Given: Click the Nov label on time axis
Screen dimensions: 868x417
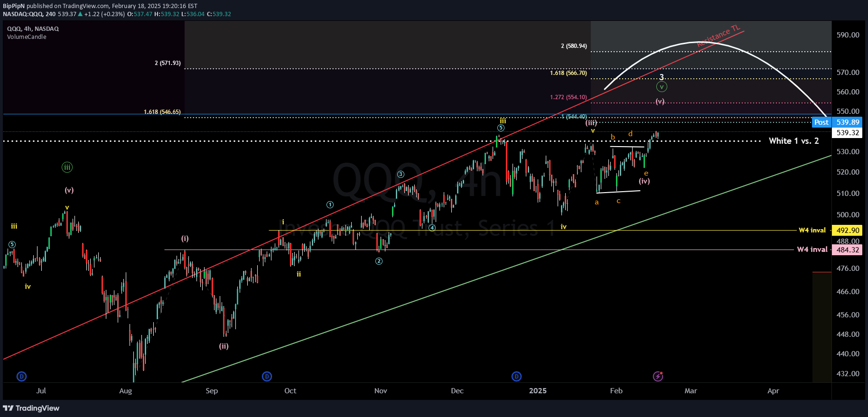Looking at the screenshot, I should (x=381, y=391).
